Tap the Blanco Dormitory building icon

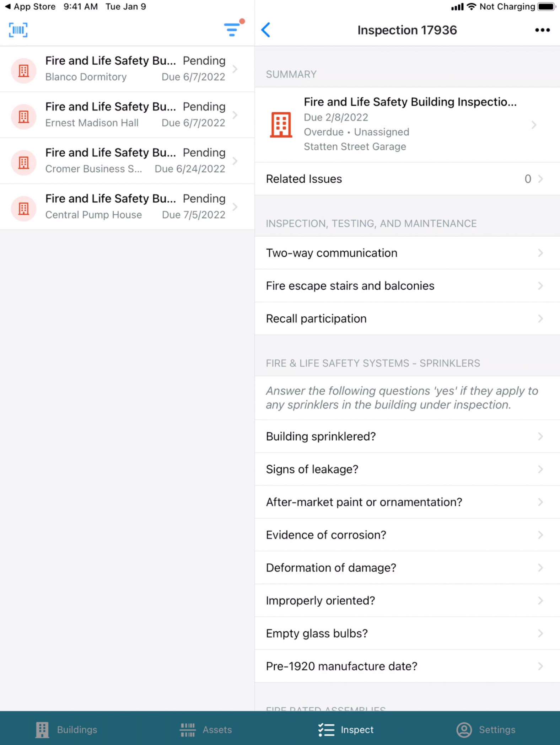click(23, 70)
